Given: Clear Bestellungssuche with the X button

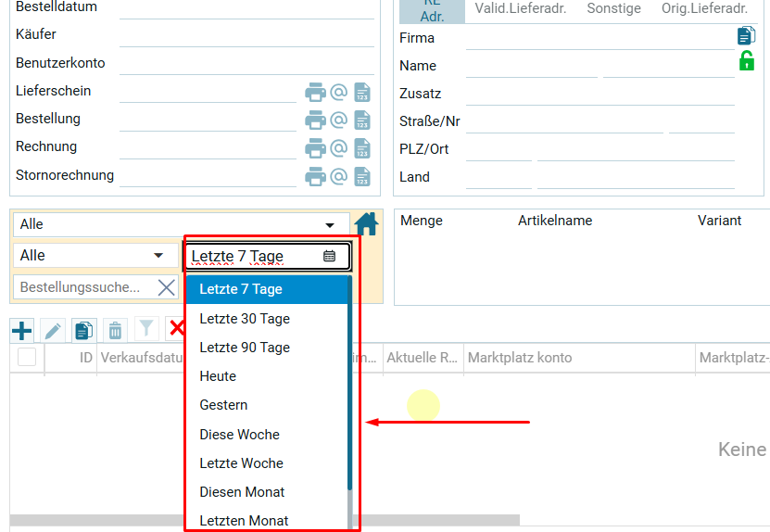Looking at the screenshot, I should [167, 287].
